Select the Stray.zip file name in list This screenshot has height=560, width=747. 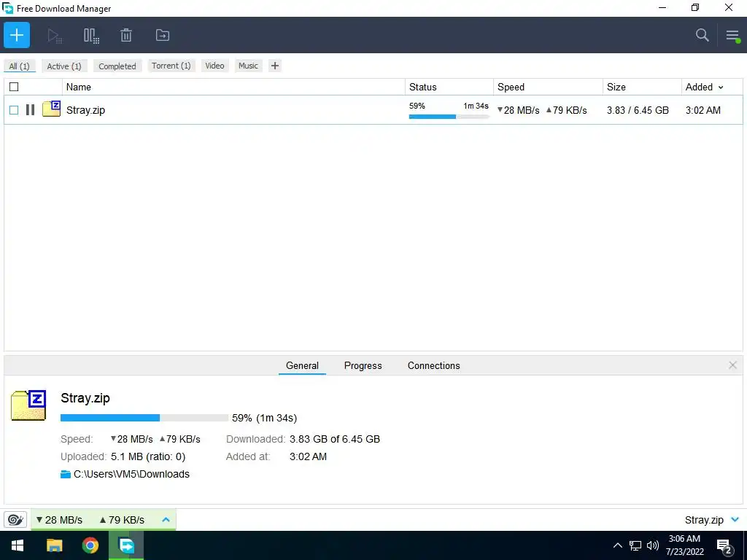coord(86,110)
